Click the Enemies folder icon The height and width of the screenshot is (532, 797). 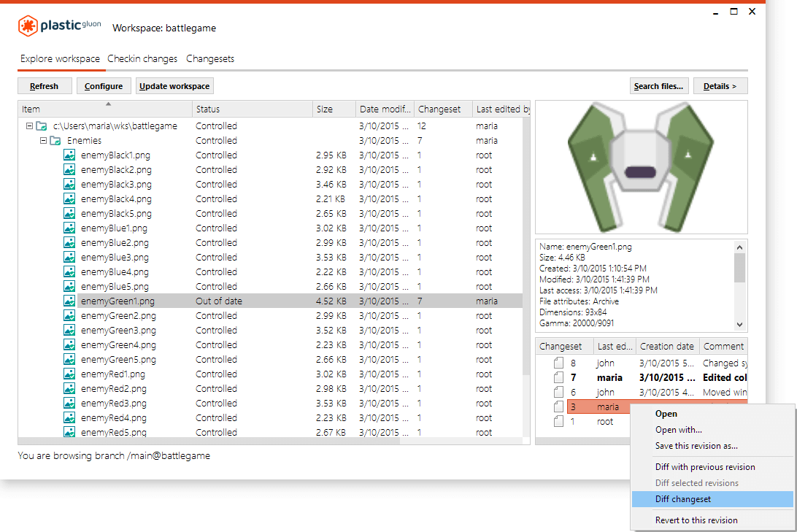pos(55,140)
